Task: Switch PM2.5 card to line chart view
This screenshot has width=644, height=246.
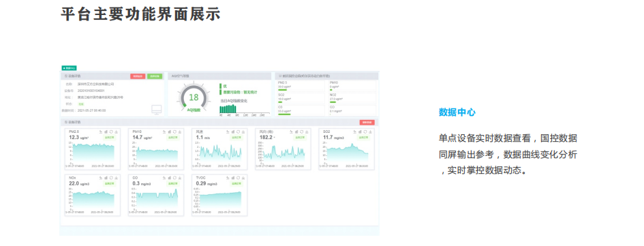Action: point(101,132)
